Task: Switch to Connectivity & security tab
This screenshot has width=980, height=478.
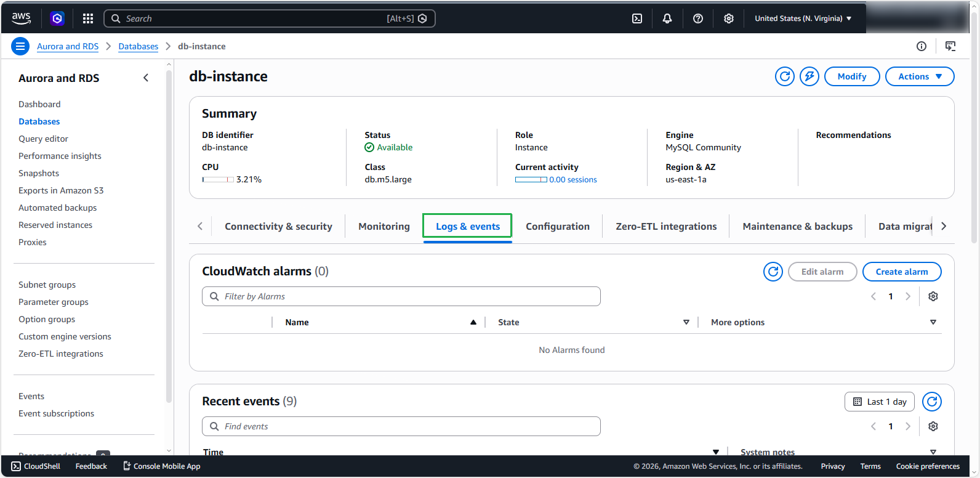Action: point(278,226)
